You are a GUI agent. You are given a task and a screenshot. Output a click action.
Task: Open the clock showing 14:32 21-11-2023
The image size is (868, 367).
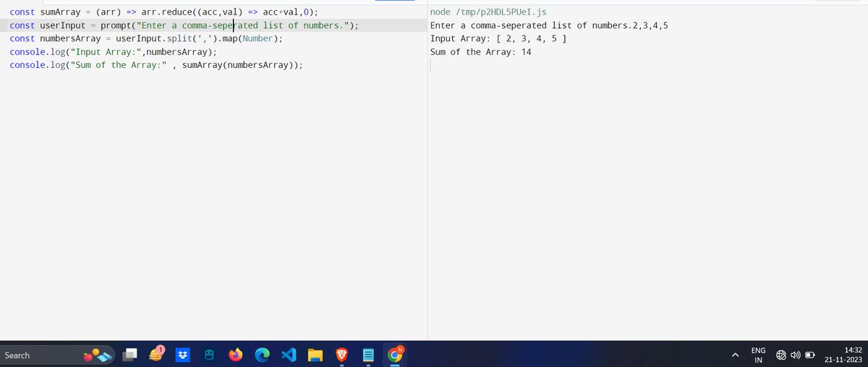[x=843, y=354]
